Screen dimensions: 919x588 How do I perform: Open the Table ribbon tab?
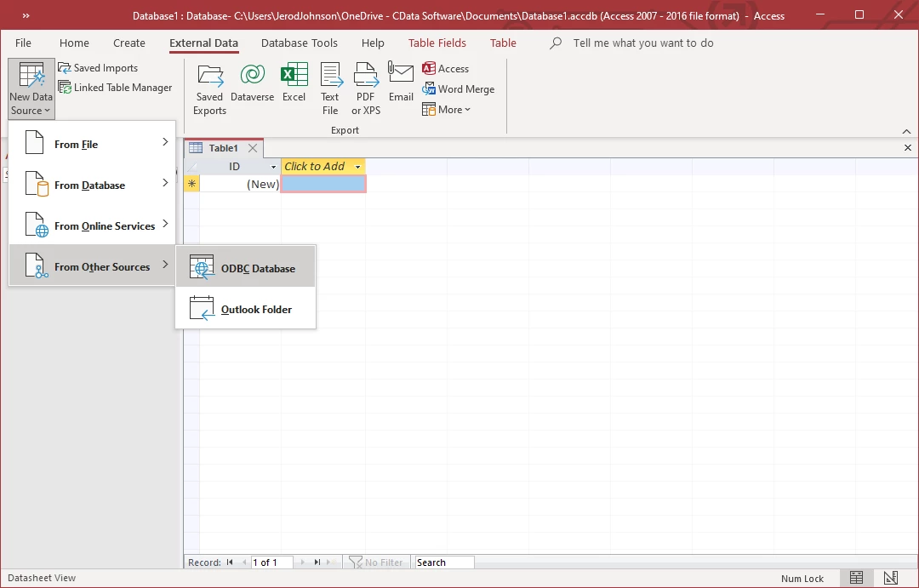pyautogui.click(x=503, y=43)
